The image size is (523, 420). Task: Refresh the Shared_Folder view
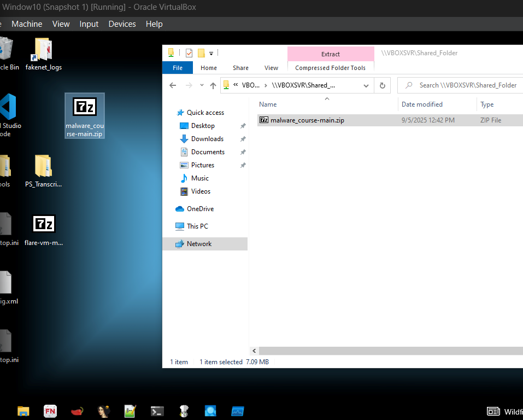383,85
